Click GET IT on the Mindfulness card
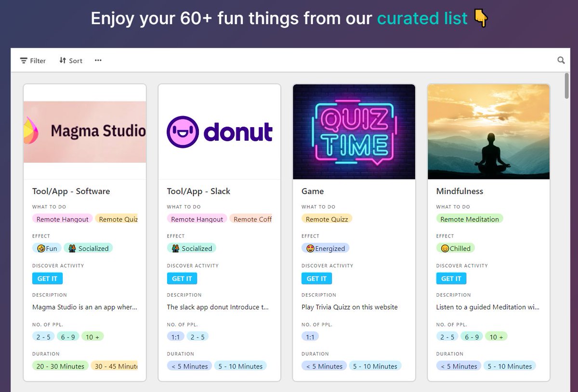Viewport: 578px width, 392px height. tap(451, 278)
